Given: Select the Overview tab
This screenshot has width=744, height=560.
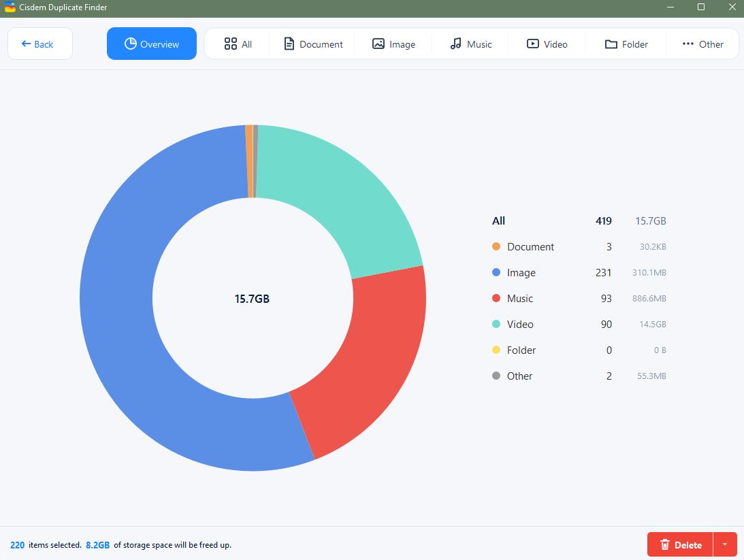Looking at the screenshot, I should 151,44.
